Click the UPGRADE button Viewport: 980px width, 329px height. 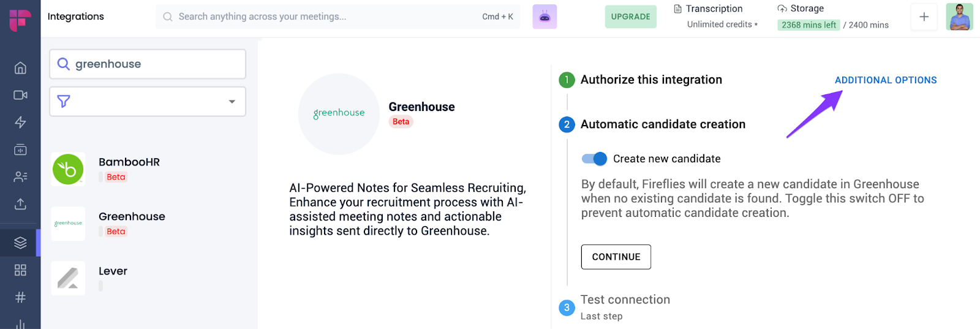630,17
